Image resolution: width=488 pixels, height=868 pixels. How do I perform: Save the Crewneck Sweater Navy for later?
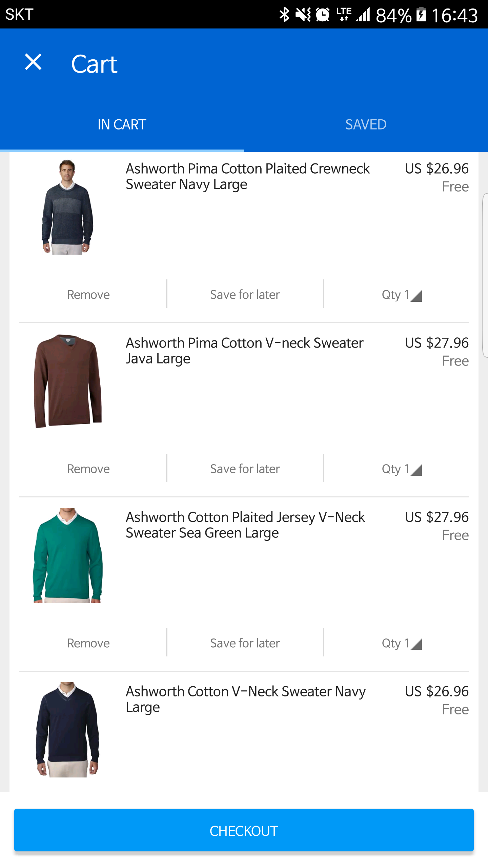tap(245, 295)
